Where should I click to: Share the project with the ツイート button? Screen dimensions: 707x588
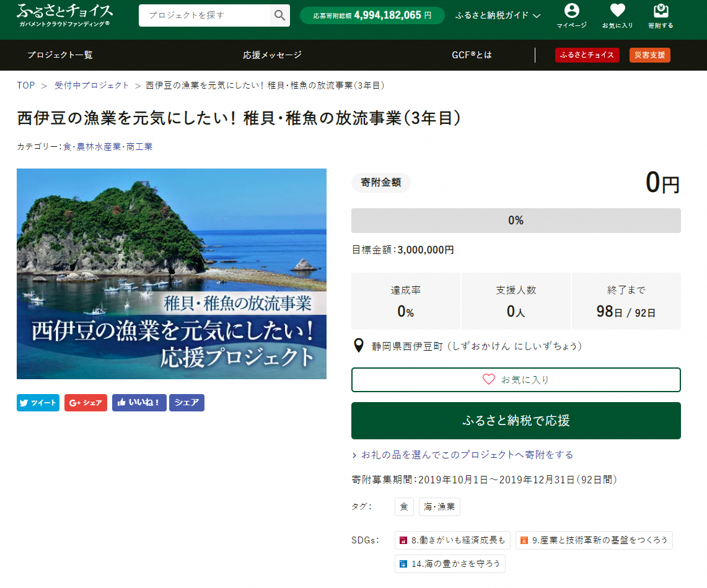[38, 402]
